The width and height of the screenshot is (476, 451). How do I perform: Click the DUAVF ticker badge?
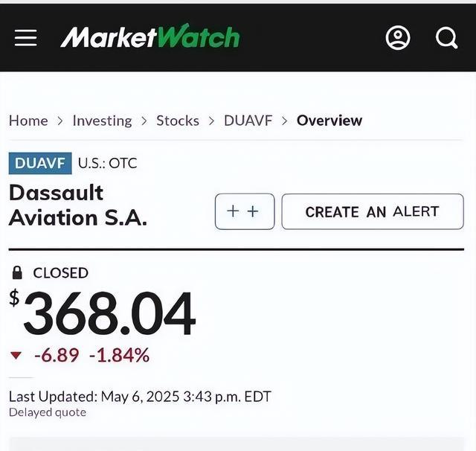click(x=40, y=163)
